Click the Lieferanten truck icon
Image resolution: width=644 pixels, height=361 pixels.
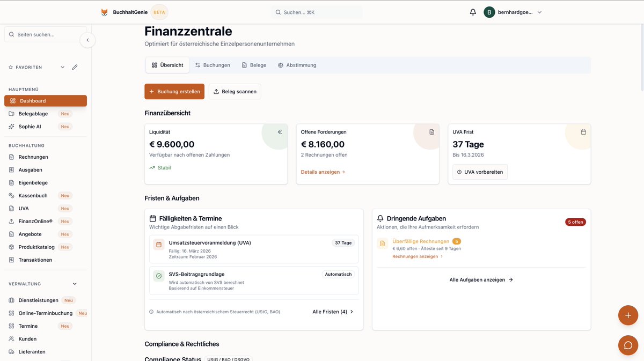click(12, 352)
